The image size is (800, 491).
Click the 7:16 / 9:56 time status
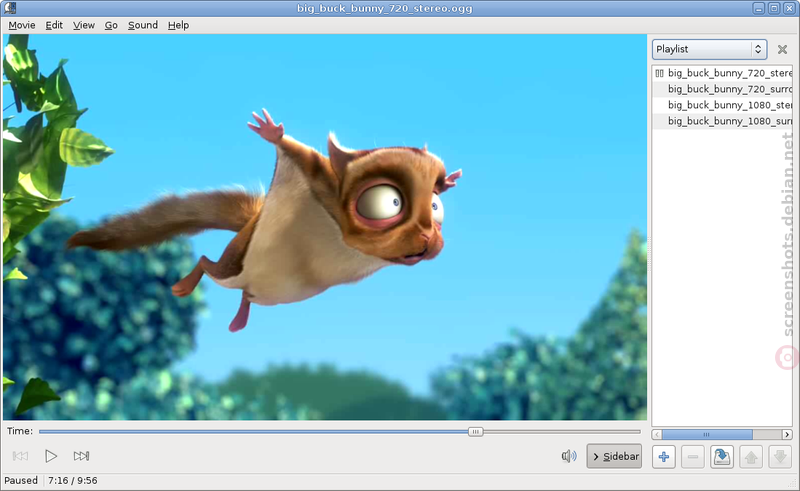(72, 480)
